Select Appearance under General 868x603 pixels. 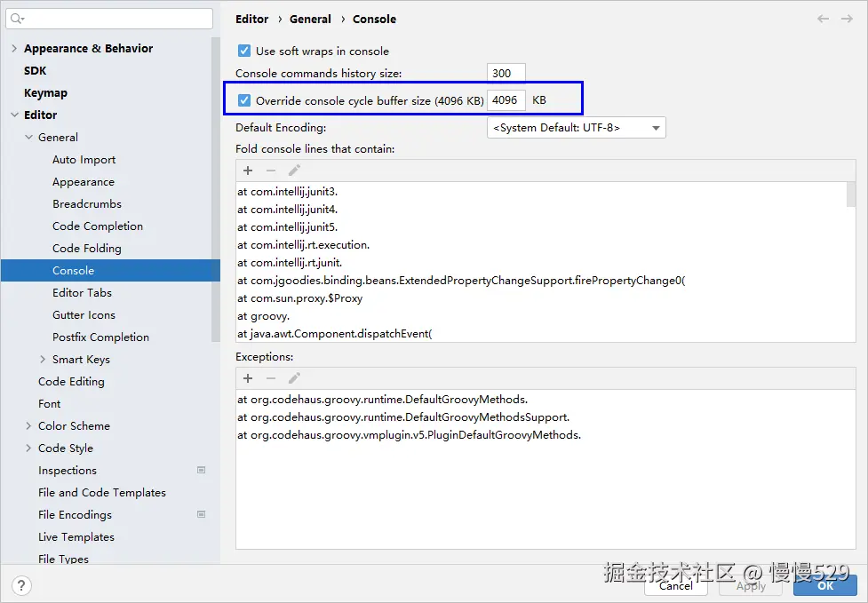click(x=84, y=182)
